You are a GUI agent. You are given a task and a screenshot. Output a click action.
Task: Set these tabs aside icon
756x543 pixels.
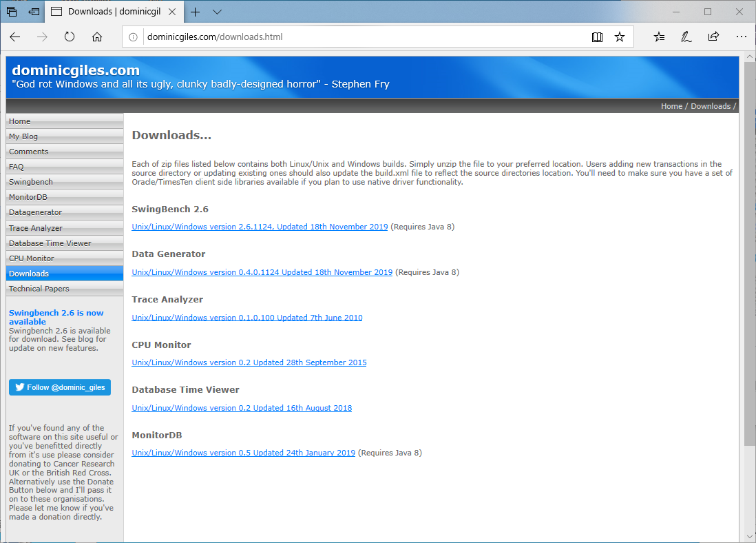coord(34,12)
